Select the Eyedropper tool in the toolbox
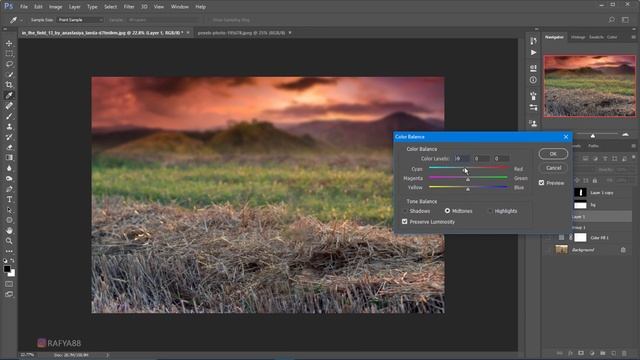Viewport: 640px width, 360px height. pyautogui.click(x=9, y=95)
